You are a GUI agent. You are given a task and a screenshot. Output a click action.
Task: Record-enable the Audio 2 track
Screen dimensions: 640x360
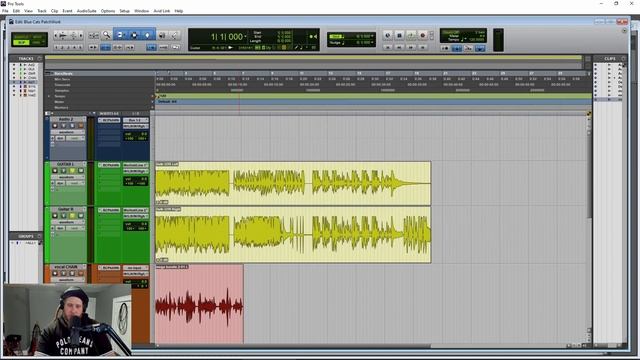pyautogui.click(x=55, y=126)
